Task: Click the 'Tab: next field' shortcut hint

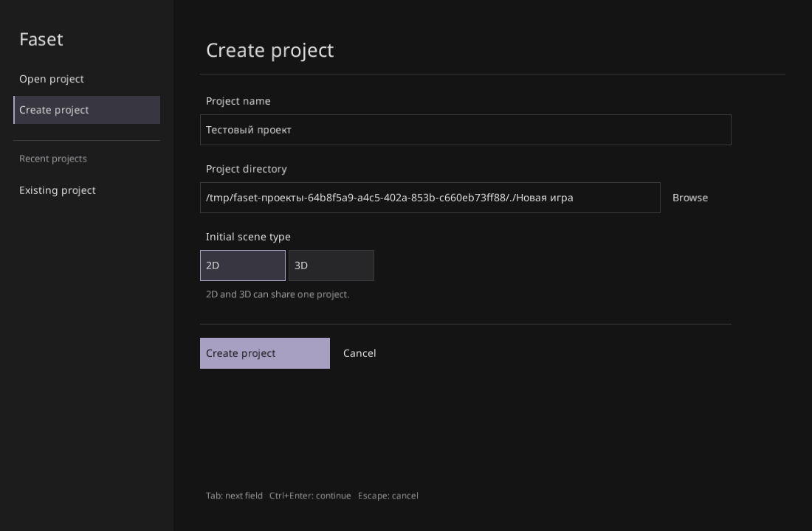Action: pyautogui.click(x=234, y=496)
